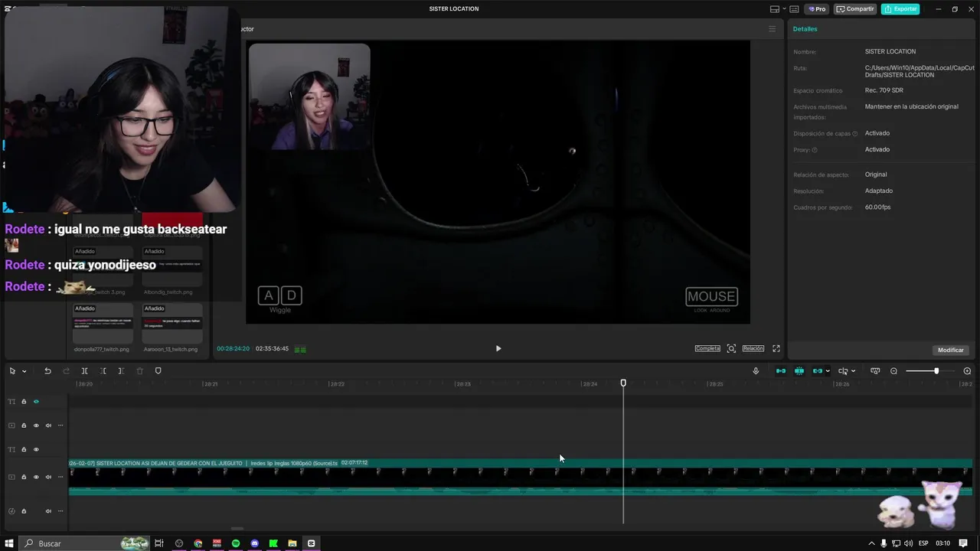Hide the top text track eye
The width and height of the screenshot is (980, 551).
pos(36,402)
